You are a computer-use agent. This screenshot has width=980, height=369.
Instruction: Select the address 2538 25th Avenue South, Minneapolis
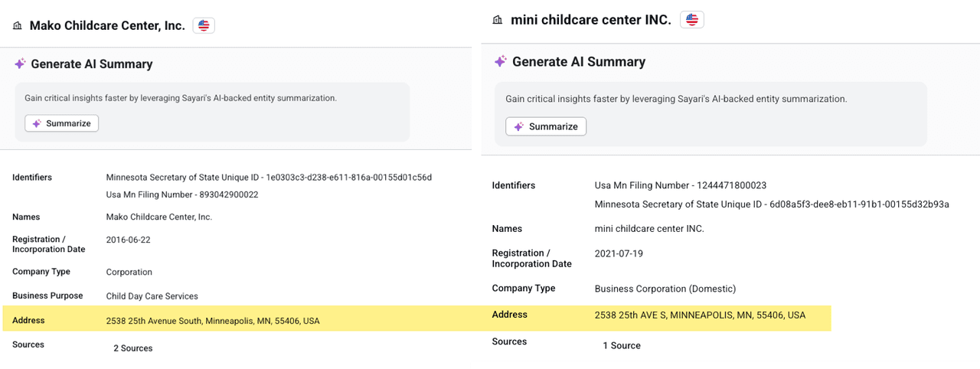click(x=212, y=321)
